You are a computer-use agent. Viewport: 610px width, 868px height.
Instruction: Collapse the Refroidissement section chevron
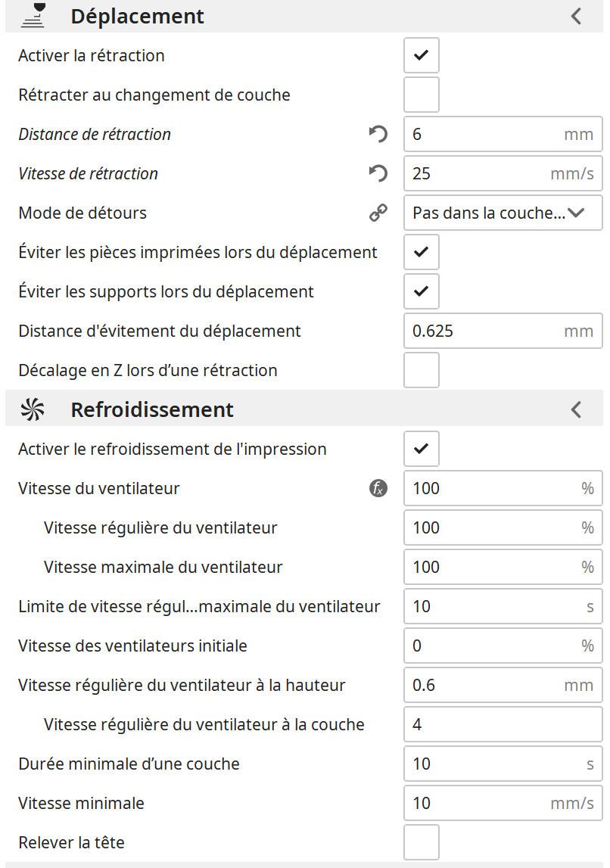click(577, 409)
